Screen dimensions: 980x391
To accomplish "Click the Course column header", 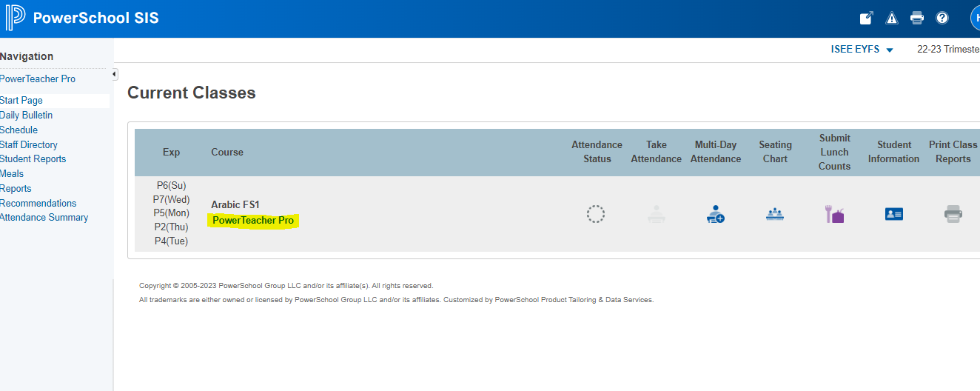I will click(227, 153).
